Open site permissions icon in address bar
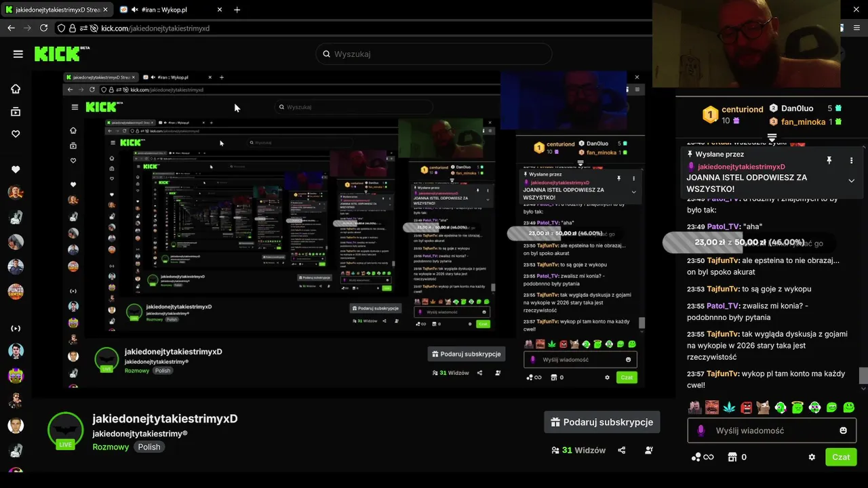868x488 pixels. coord(83,28)
